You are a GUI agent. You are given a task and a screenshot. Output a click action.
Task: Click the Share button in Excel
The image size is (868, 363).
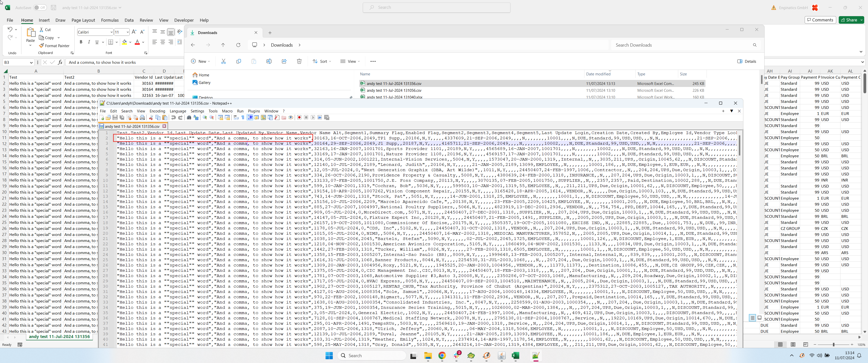tap(851, 20)
